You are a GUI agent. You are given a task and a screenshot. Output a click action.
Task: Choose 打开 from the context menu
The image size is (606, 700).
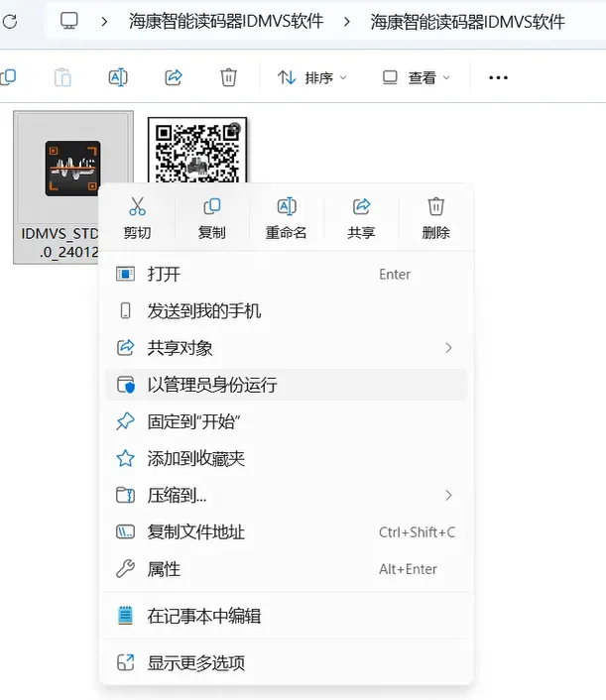click(287, 274)
